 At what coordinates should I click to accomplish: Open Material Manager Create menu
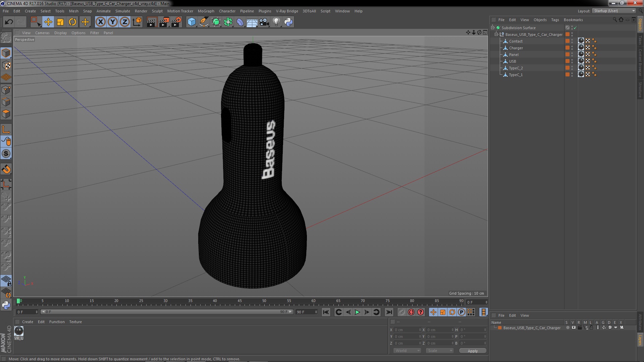click(x=28, y=322)
